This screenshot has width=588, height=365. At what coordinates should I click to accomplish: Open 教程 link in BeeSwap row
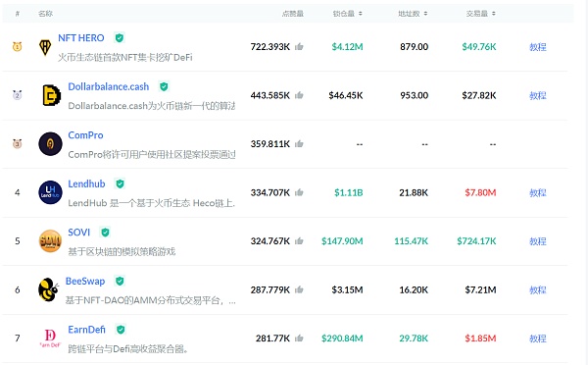pyautogui.click(x=538, y=289)
